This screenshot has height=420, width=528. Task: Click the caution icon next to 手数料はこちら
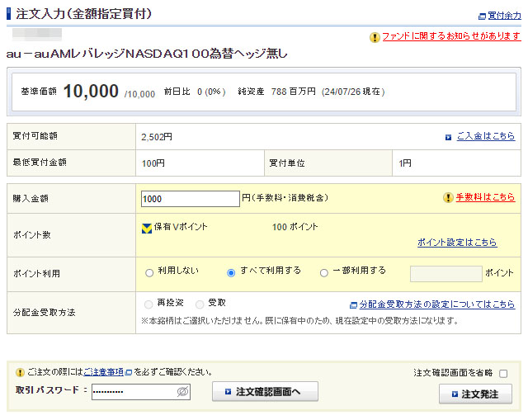click(449, 198)
